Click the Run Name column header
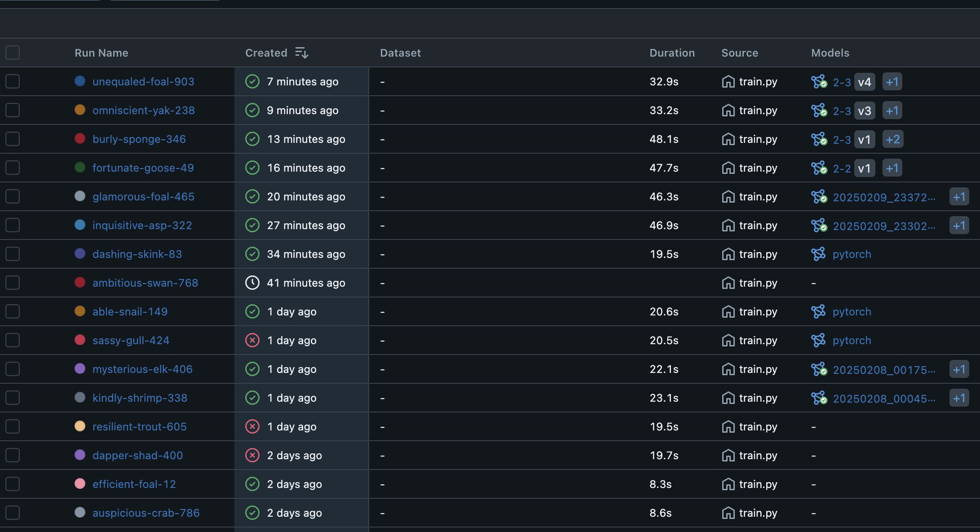Viewport: 980px width, 532px height. (x=102, y=53)
